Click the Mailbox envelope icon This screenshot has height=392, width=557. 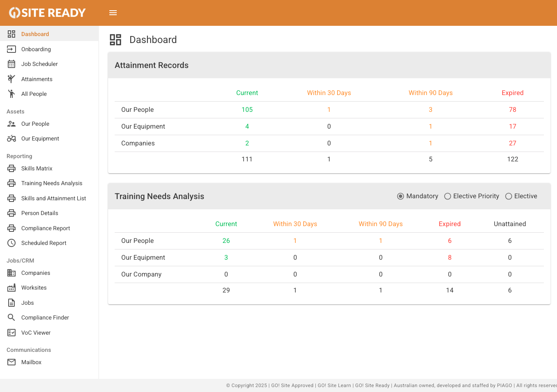pos(11,362)
